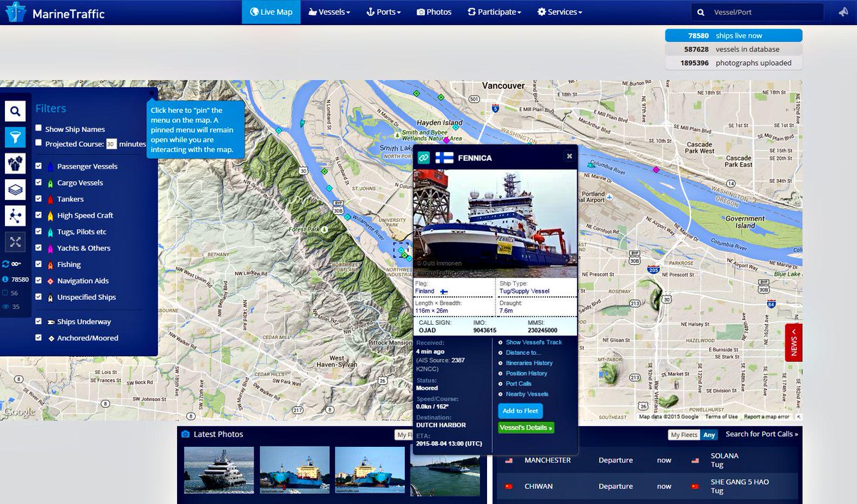The image size is (857, 504).
Task: Click the info icon beside 78580
Action: tap(6, 279)
